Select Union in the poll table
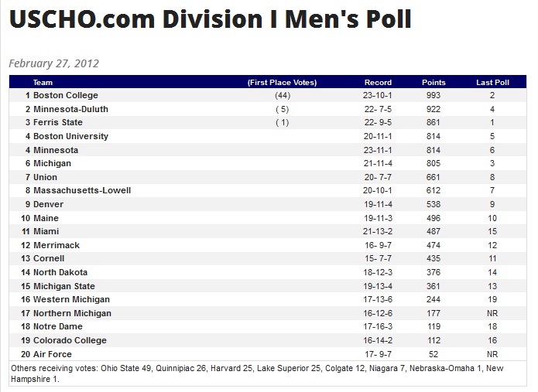 [45, 177]
